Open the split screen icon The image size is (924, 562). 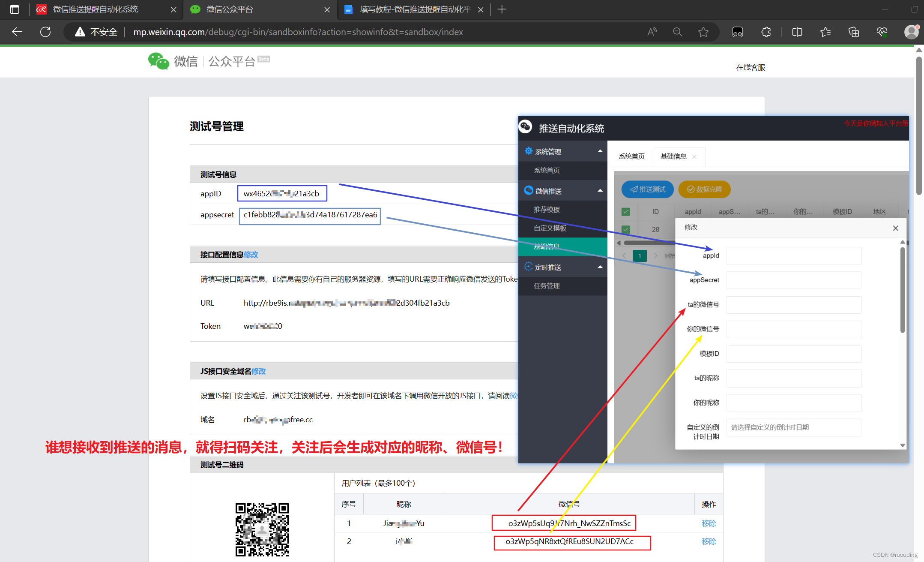[797, 32]
